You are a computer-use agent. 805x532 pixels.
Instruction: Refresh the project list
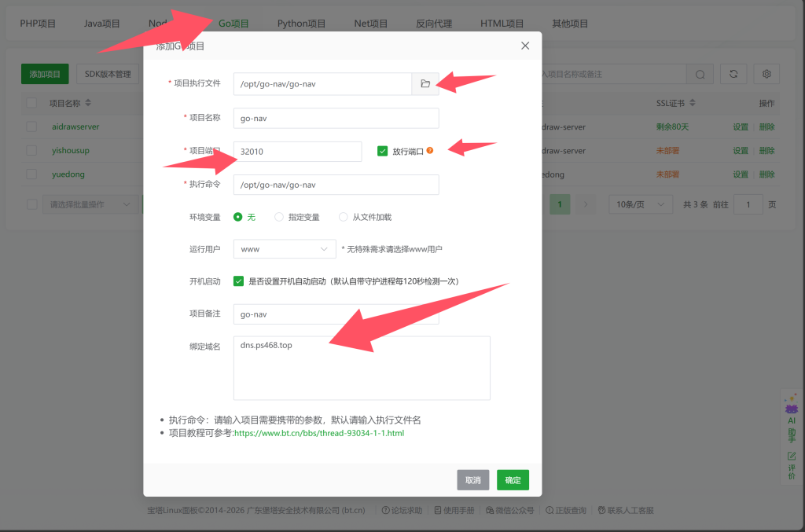tap(733, 74)
